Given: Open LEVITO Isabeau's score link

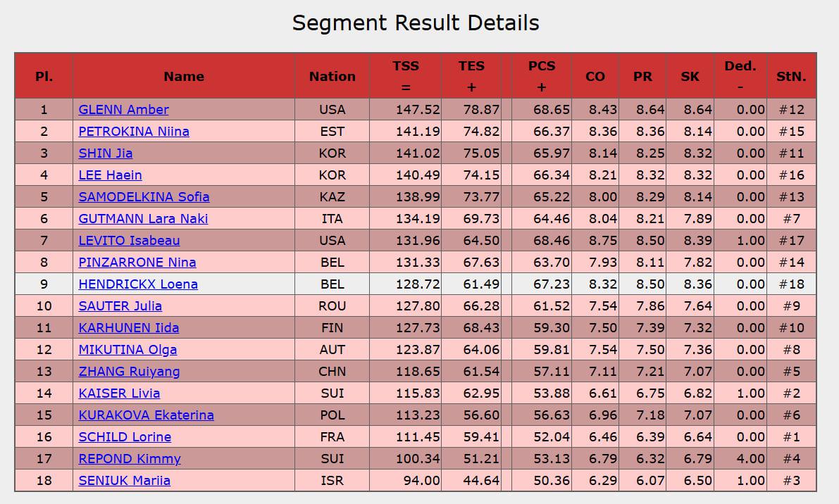Looking at the screenshot, I should click(129, 241).
